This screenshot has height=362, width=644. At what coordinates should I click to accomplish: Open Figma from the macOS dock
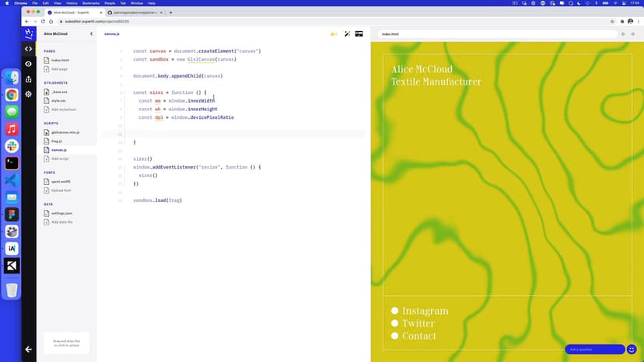[12, 214]
